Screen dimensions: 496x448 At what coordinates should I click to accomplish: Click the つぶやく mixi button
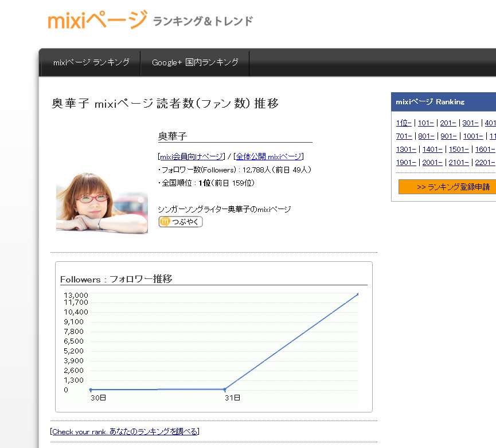pos(180,222)
